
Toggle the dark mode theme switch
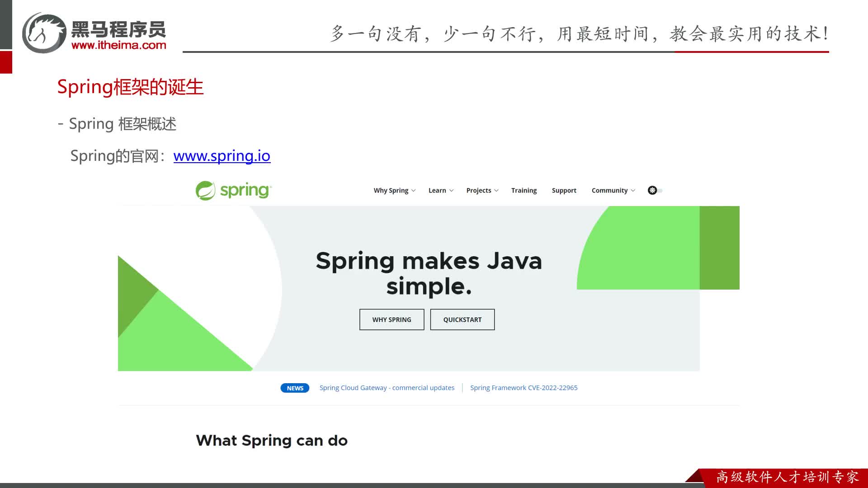coord(655,190)
